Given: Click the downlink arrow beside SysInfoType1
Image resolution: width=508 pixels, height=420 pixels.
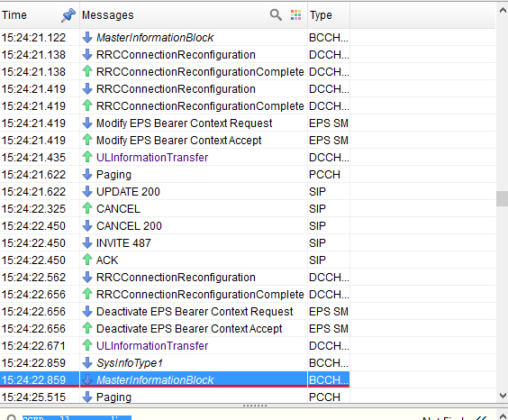Looking at the screenshot, I should tap(87, 362).
